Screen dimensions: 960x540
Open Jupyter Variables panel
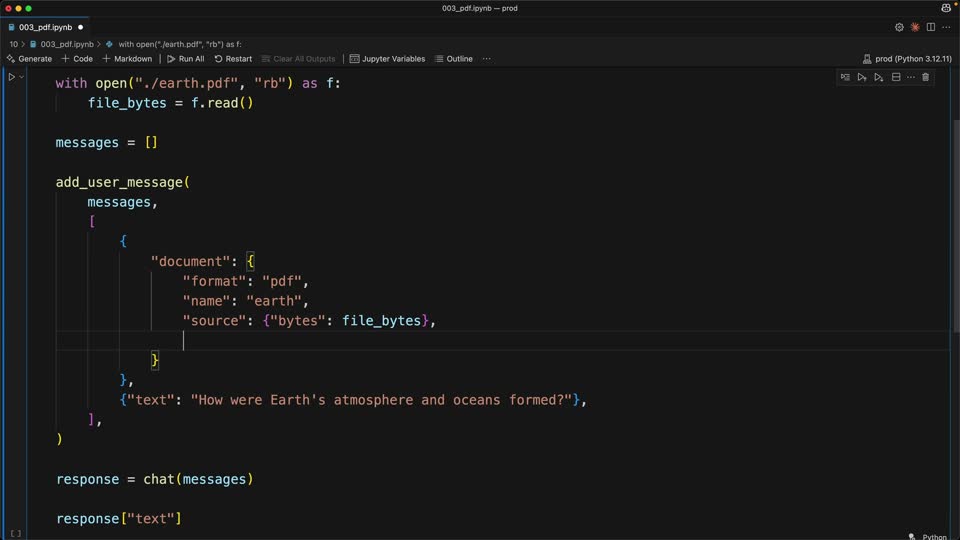tap(387, 59)
